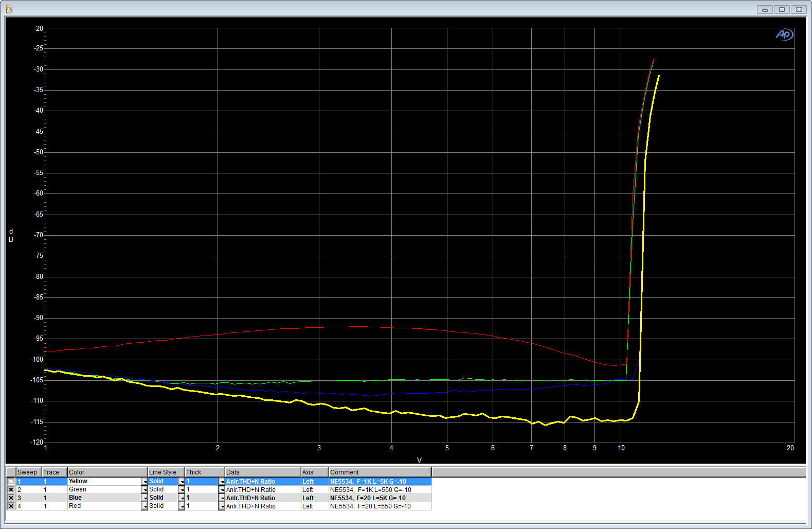Open line style dropdown for sweep 3

click(182, 498)
